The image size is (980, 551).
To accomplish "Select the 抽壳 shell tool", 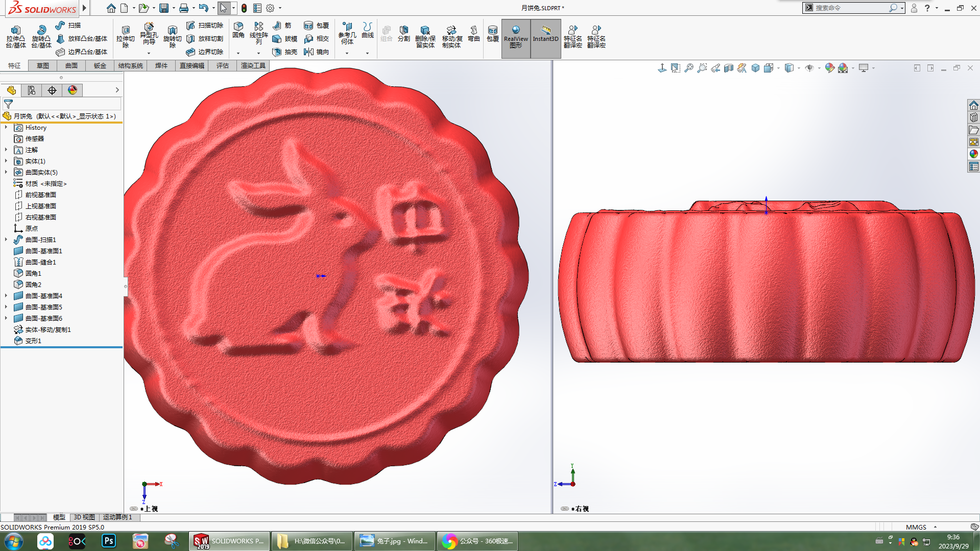I will coord(285,52).
